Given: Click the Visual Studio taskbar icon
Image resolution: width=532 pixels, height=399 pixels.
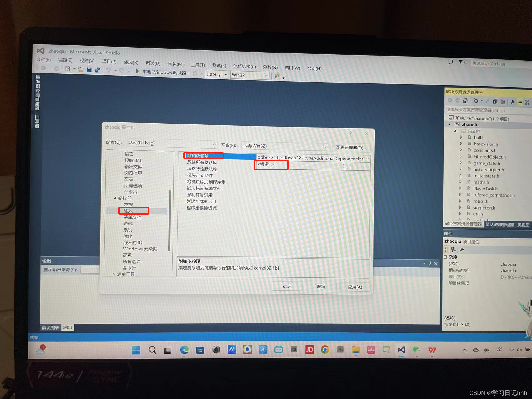Looking at the screenshot, I should (x=402, y=350).
